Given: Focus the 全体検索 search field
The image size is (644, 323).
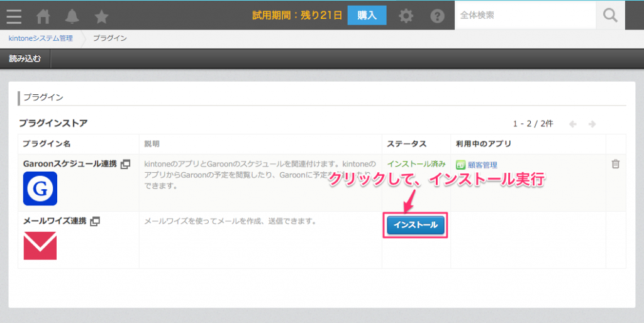Looking at the screenshot, I should 525,15.
